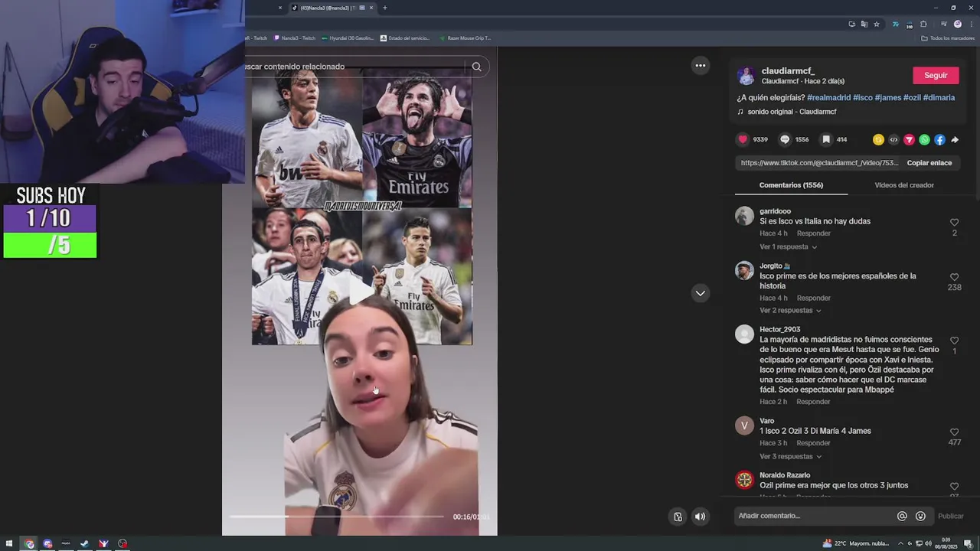The height and width of the screenshot is (551, 980).
Task: Open #dimaria hashtag
Action: (x=939, y=98)
